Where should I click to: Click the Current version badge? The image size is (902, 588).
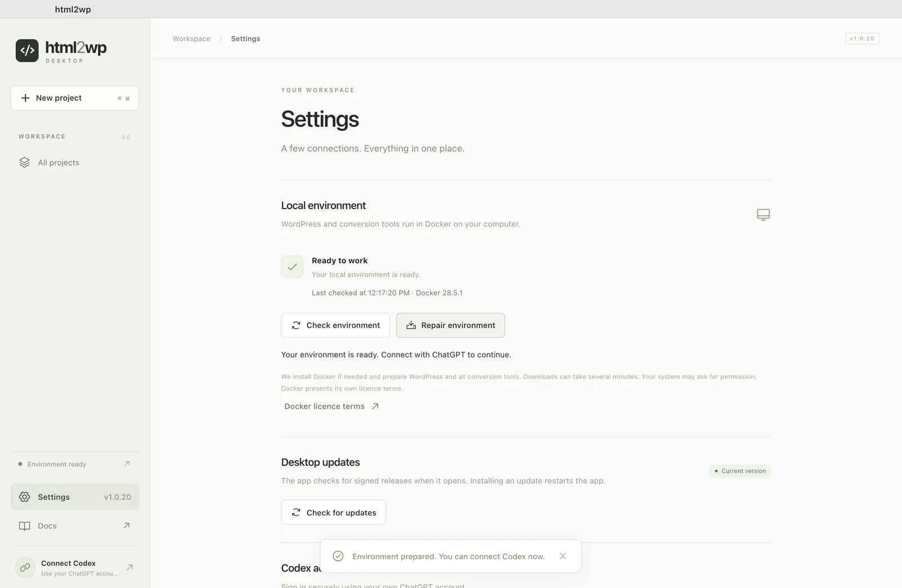pyautogui.click(x=740, y=471)
